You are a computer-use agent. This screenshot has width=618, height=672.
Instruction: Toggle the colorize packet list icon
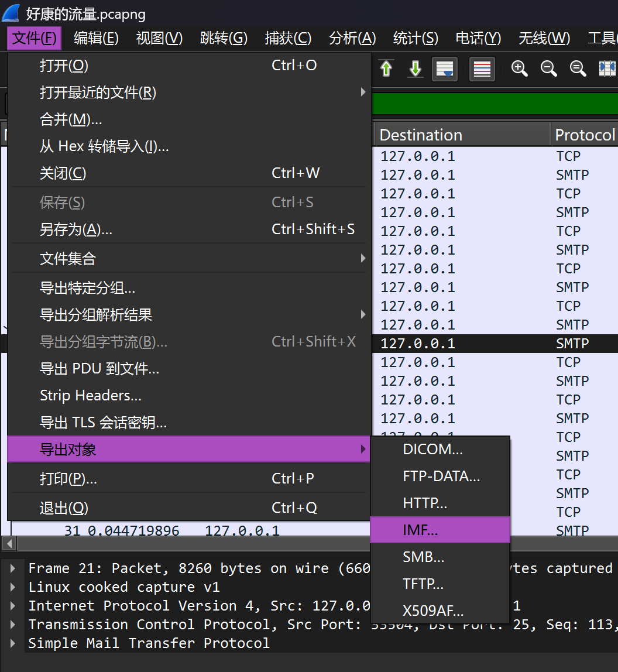click(x=482, y=68)
